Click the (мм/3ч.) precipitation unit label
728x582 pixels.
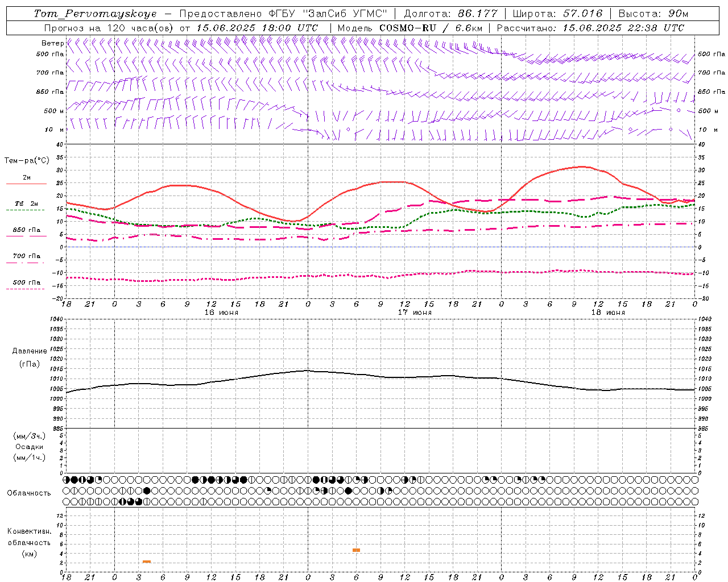(30, 436)
